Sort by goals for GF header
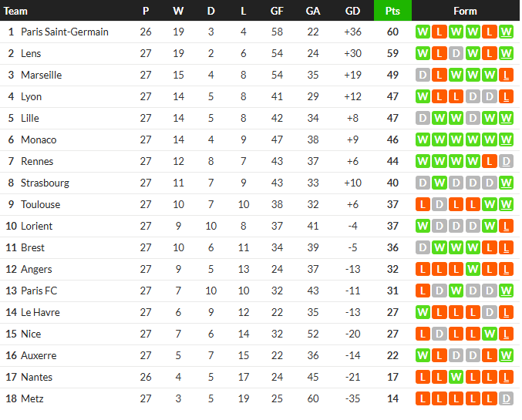This screenshot has height=420, width=522. pos(277,11)
